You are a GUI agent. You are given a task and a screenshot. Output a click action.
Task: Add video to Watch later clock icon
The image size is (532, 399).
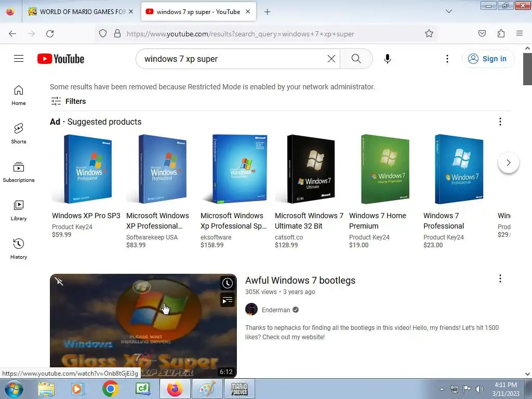click(x=228, y=283)
